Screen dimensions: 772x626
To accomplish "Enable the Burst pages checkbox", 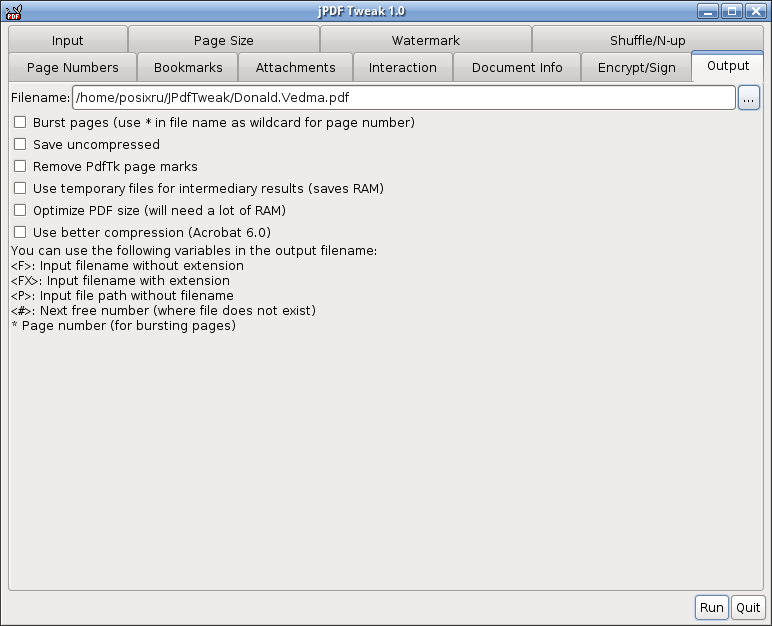I will click(20, 122).
